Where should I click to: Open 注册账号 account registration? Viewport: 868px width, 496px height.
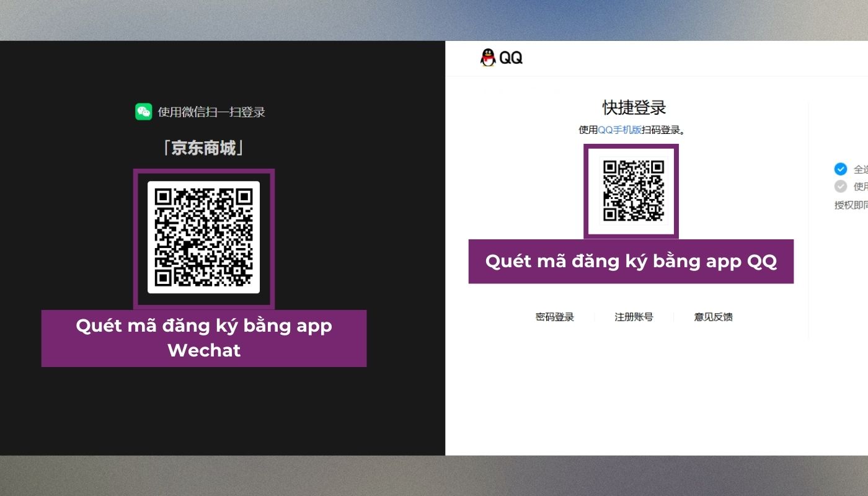click(634, 317)
